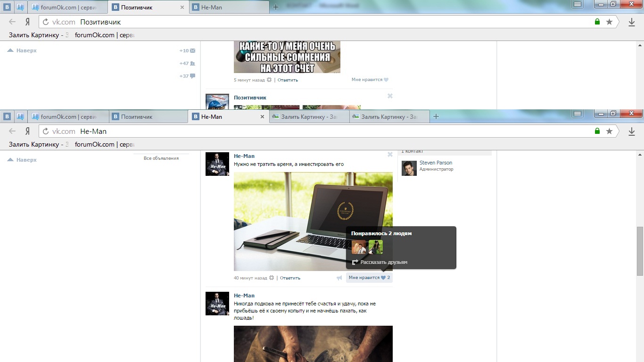Open +47 friends counter
The width and height of the screenshot is (644, 362).
pyautogui.click(x=187, y=63)
